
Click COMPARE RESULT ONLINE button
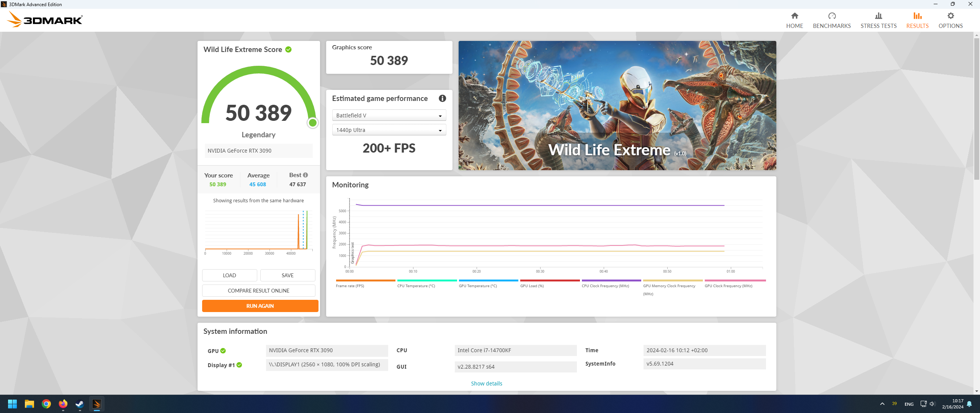point(259,291)
